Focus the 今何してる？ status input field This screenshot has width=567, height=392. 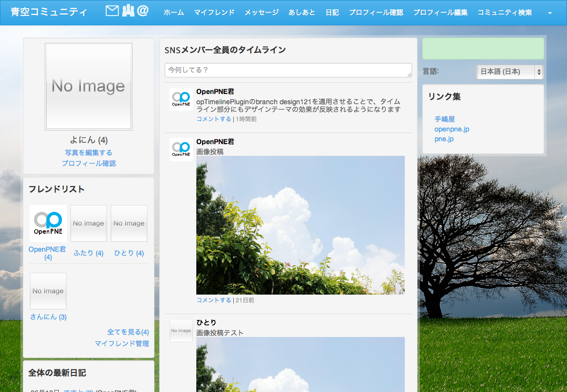(288, 70)
